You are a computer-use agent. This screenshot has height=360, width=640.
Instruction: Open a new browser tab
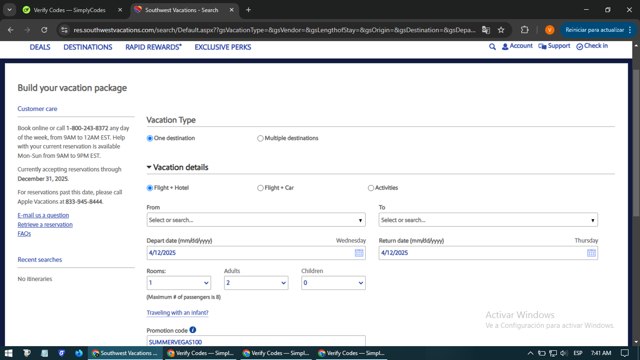(248, 10)
